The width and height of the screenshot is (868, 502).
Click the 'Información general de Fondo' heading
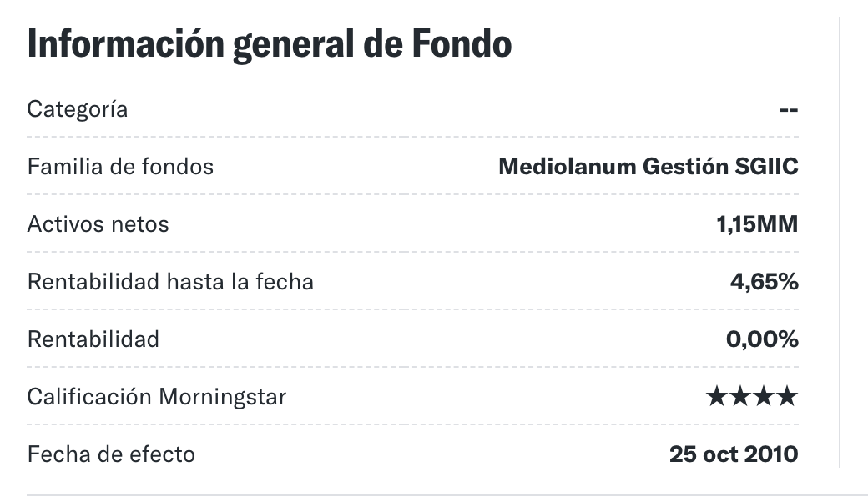270,43
